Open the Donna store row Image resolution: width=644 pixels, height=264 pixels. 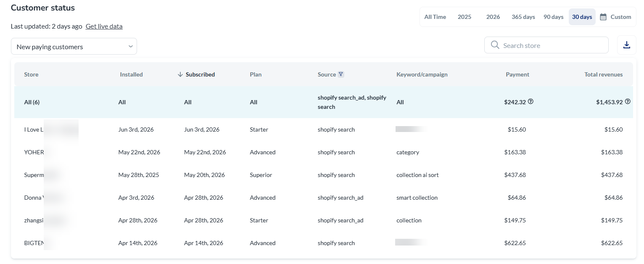tap(324, 198)
